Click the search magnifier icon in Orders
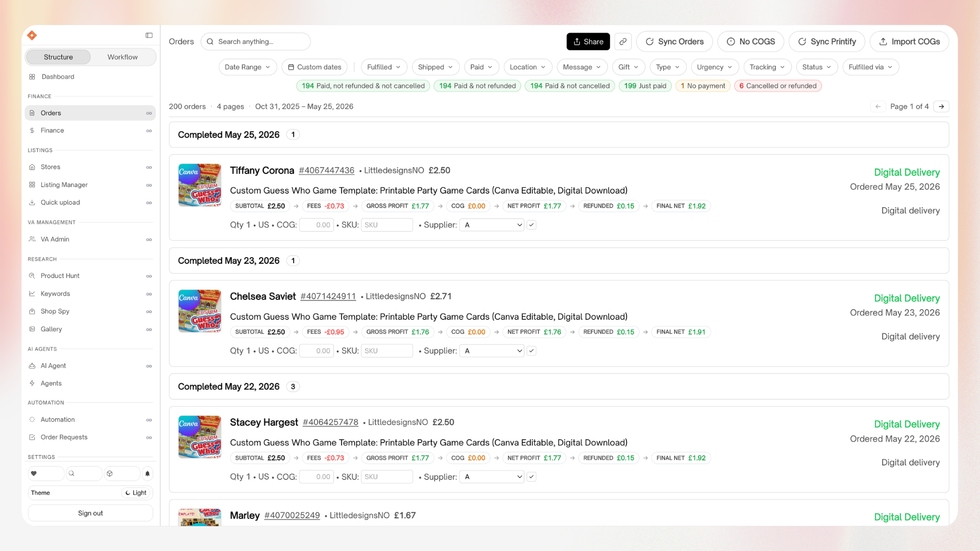 (210, 42)
